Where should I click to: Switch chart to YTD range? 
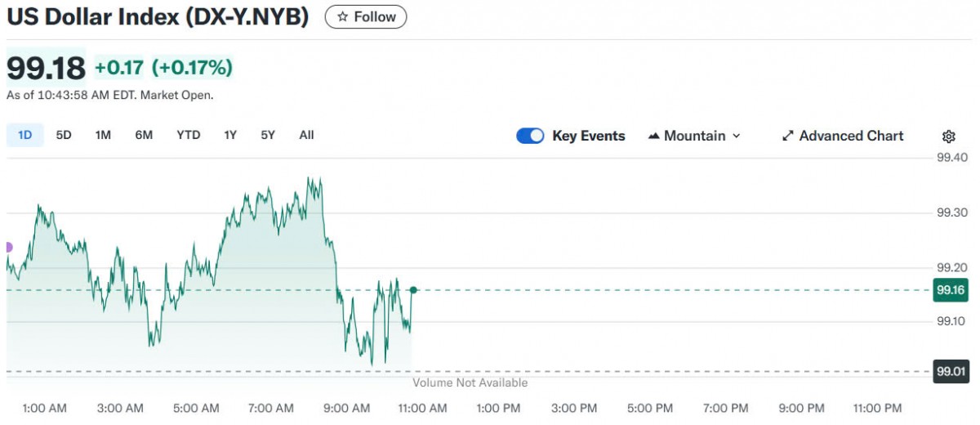point(188,136)
